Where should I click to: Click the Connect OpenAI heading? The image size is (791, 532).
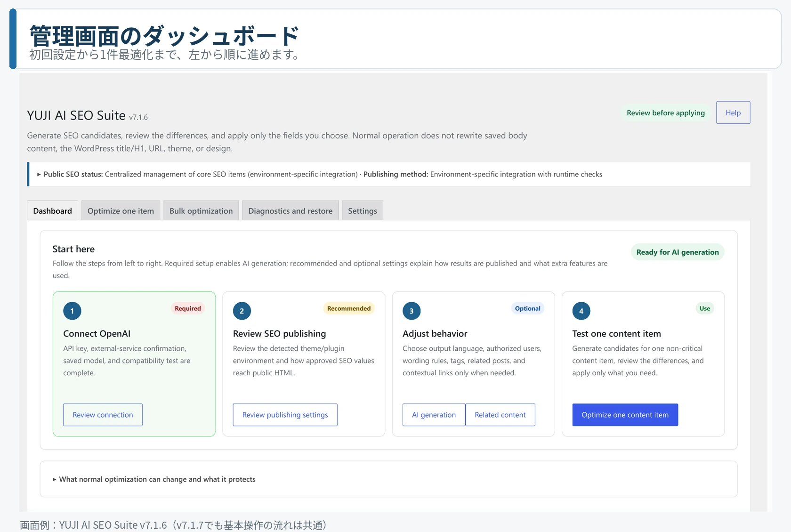[x=97, y=333]
